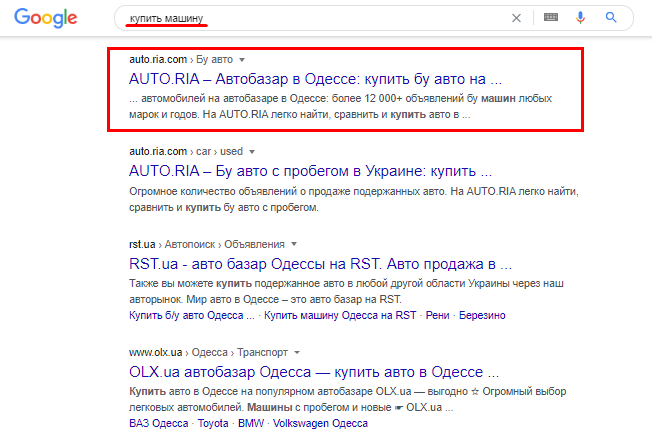Follow the "Volkswagen Одесса" sitelink
The height and width of the screenshot is (447, 652).
pos(320,423)
